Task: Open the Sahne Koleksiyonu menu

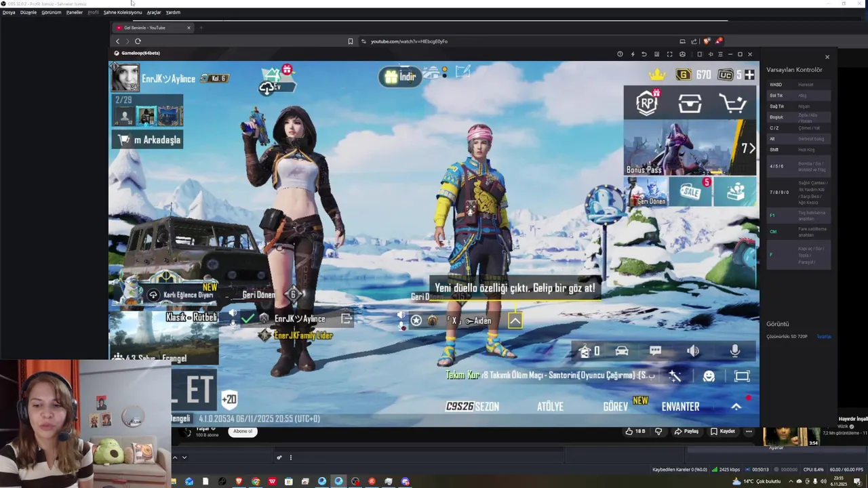Action: pos(123,12)
